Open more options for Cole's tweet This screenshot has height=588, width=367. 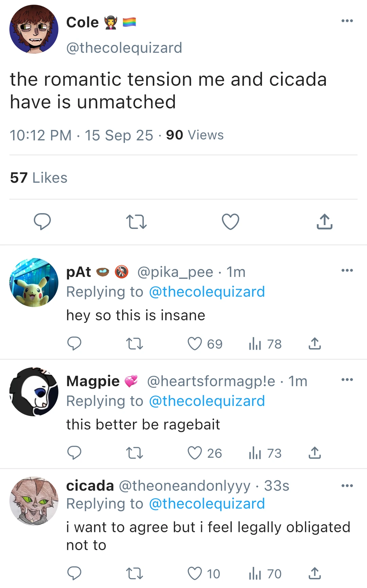pos(347,21)
